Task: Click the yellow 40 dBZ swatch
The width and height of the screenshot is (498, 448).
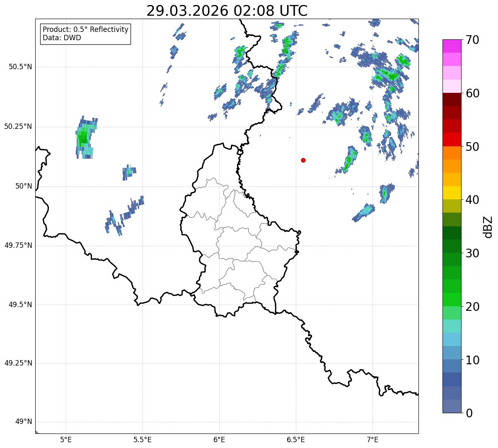Action: pos(452,193)
